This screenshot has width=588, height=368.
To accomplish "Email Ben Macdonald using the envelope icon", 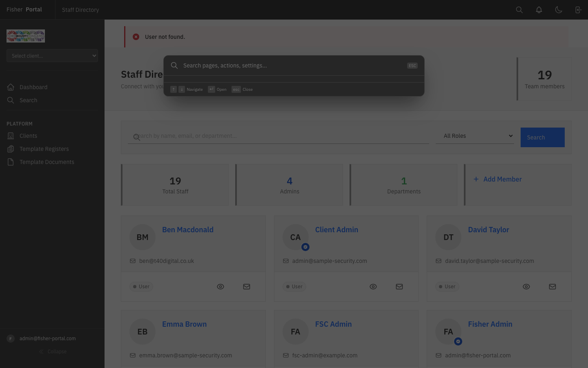I will point(247,287).
